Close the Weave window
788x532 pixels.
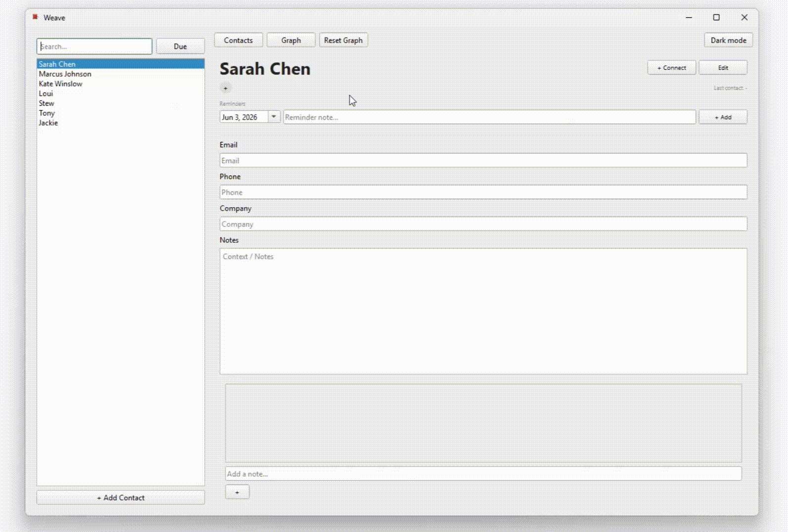[x=744, y=17]
